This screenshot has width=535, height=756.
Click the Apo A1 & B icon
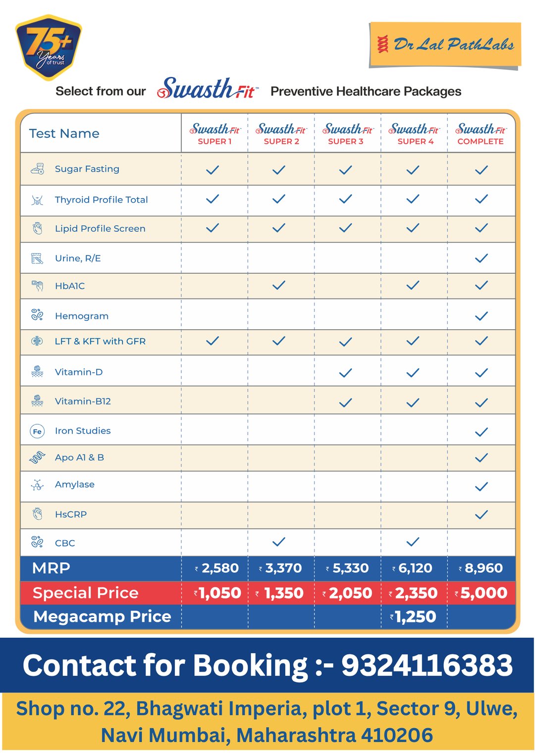37,457
